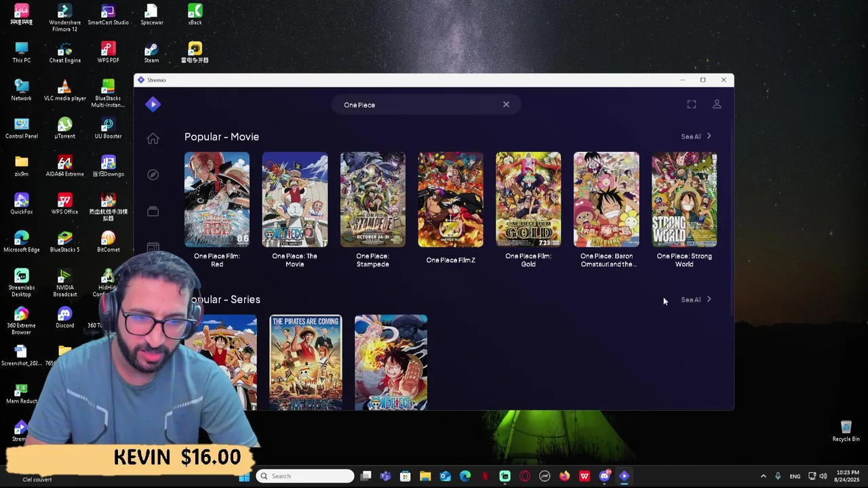This screenshot has height=488, width=868.
Task: Open Wondershare Filmora 12 desktop icon
Action: pos(64,18)
